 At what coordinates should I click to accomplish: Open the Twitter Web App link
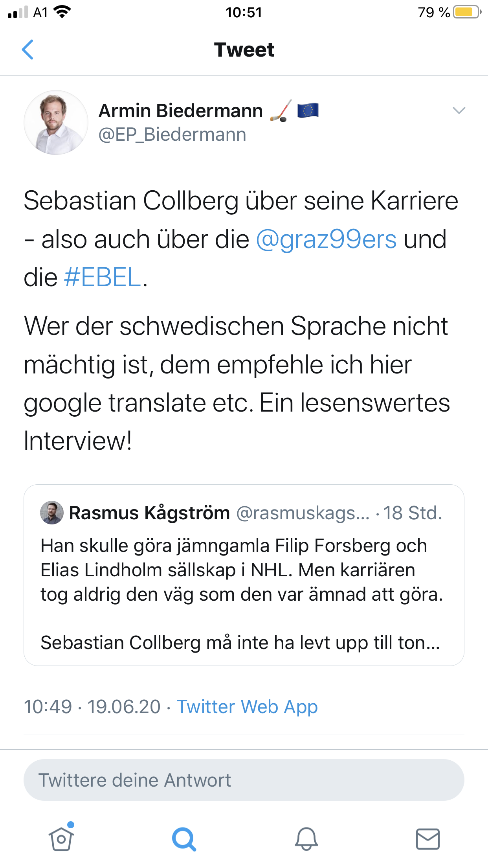247,706
